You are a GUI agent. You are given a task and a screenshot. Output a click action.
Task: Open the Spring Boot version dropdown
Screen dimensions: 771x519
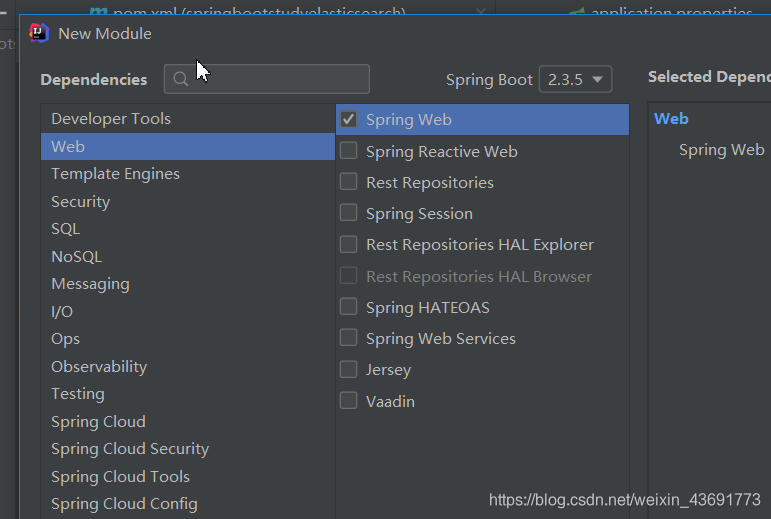coord(575,79)
